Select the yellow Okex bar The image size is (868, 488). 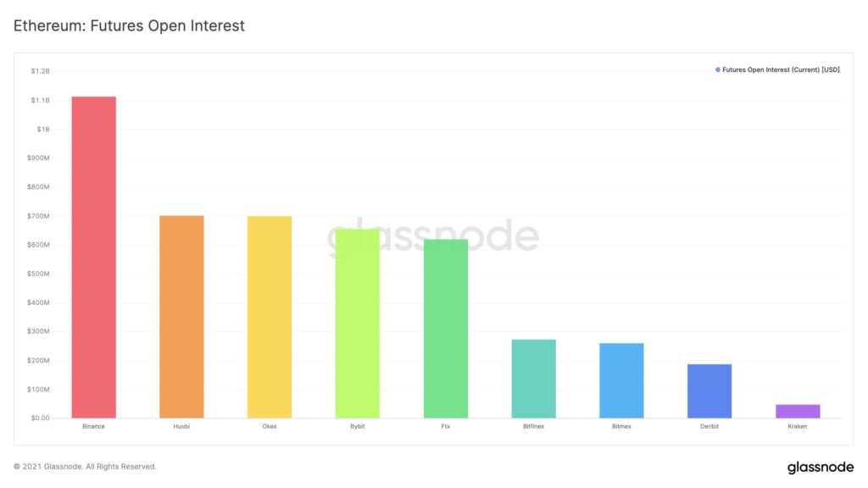pos(270,317)
